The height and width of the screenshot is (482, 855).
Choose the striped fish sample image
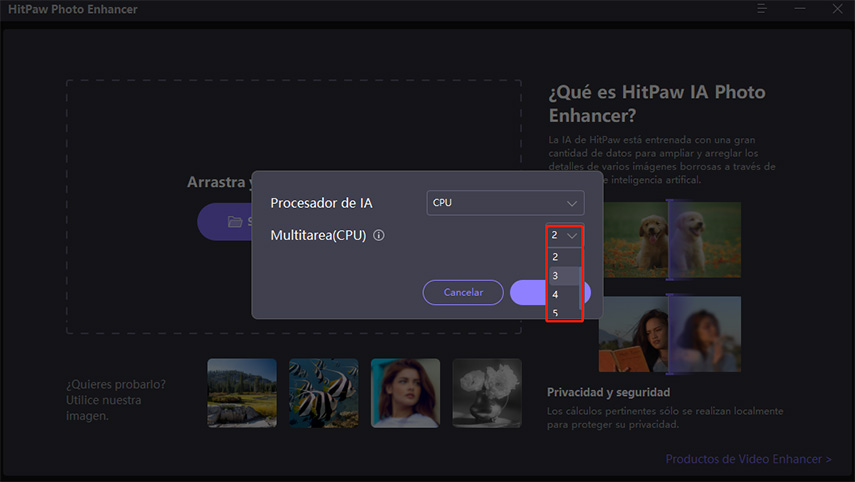pos(323,393)
